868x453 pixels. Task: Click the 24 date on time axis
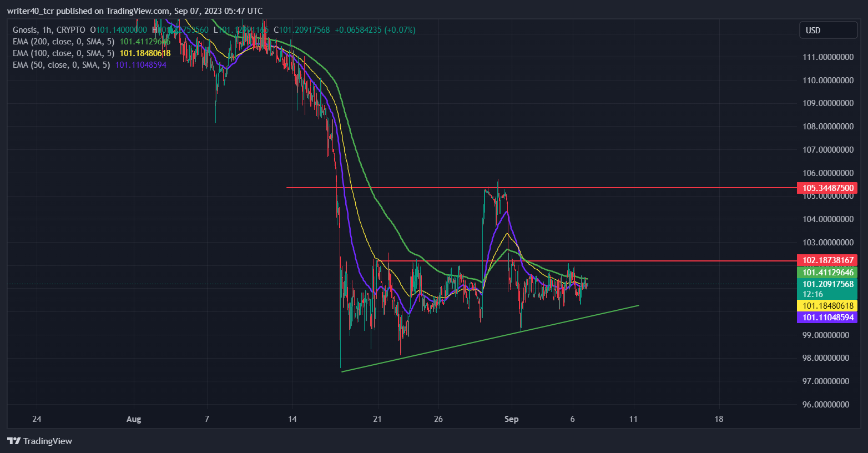coord(37,419)
